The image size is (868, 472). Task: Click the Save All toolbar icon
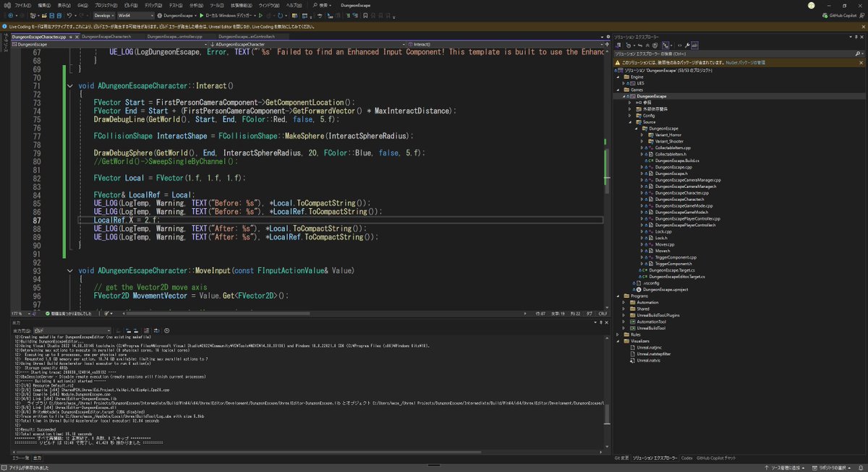tap(59, 14)
